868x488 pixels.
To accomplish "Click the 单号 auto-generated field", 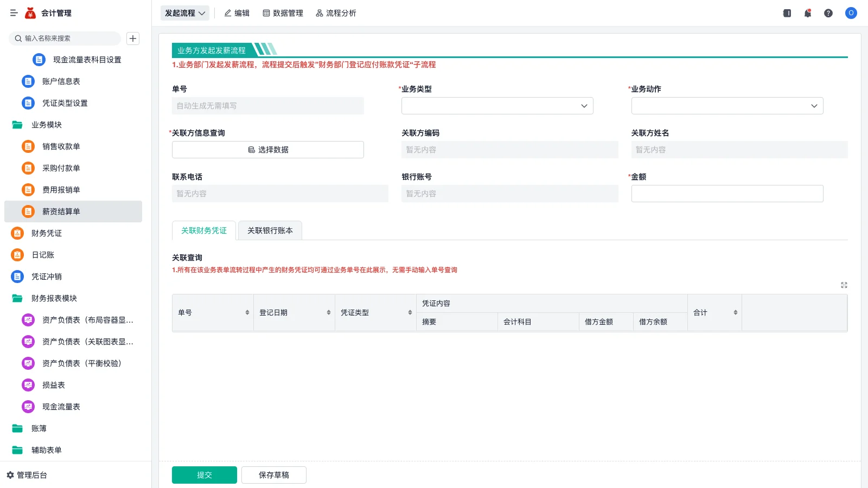I will pos(268,106).
